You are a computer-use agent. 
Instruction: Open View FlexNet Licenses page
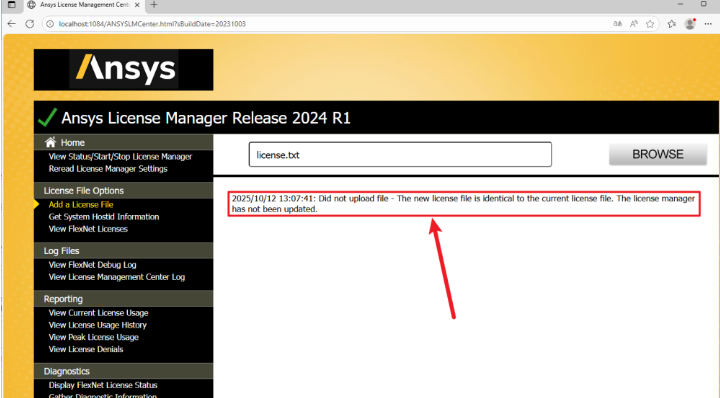(x=88, y=229)
